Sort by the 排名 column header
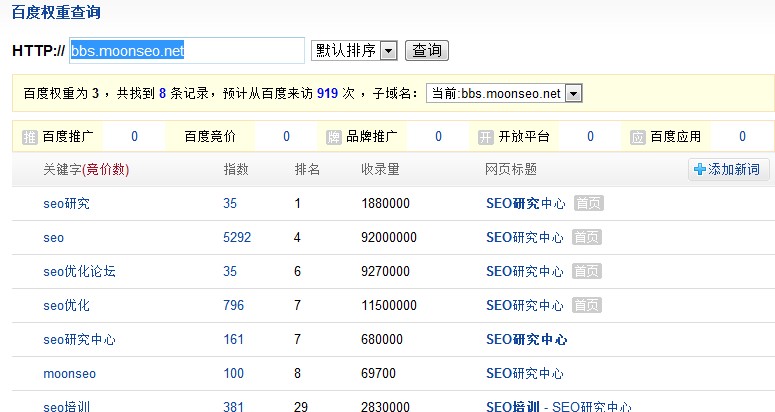The width and height of the screenshot is (775, 412). click(x=307, y=170)
